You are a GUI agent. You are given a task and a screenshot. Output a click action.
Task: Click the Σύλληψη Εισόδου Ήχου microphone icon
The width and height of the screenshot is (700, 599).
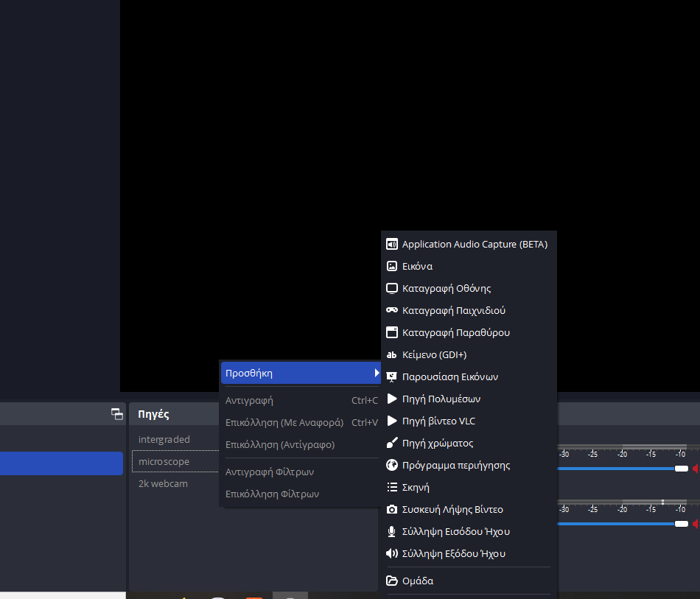[391, 532]
